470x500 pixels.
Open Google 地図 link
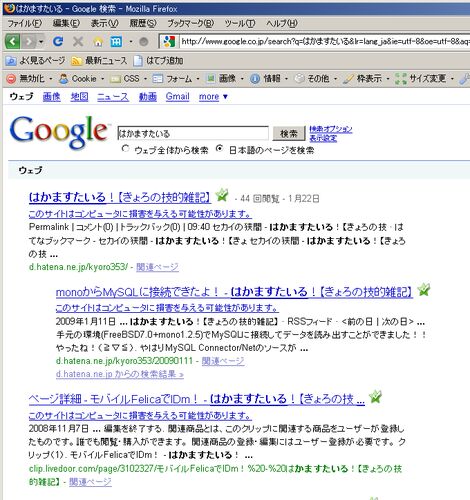pyautogui.click(x=79, y=97)
